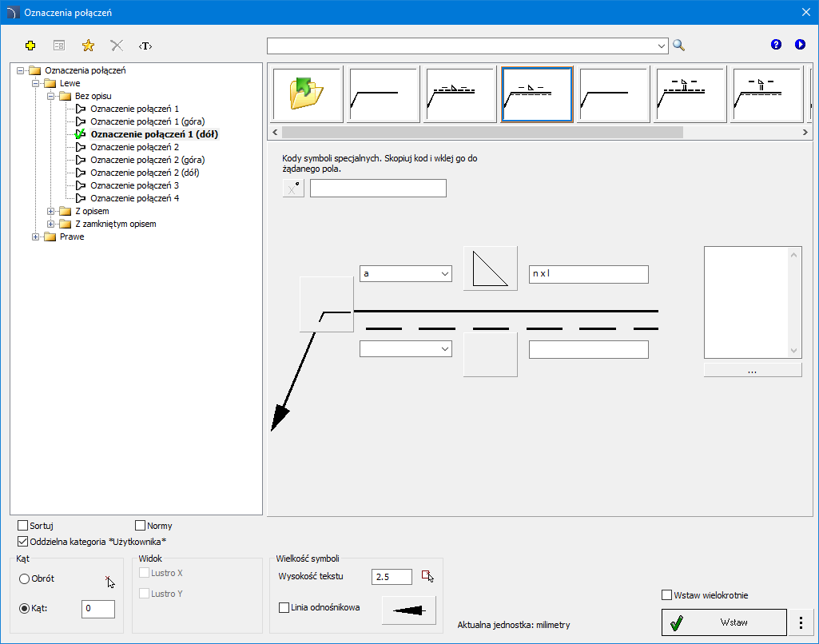Select Oznaczenie połączeń 3 in tree
The height and width of the screenshot is (644, 819).
(x=134, y=185)
